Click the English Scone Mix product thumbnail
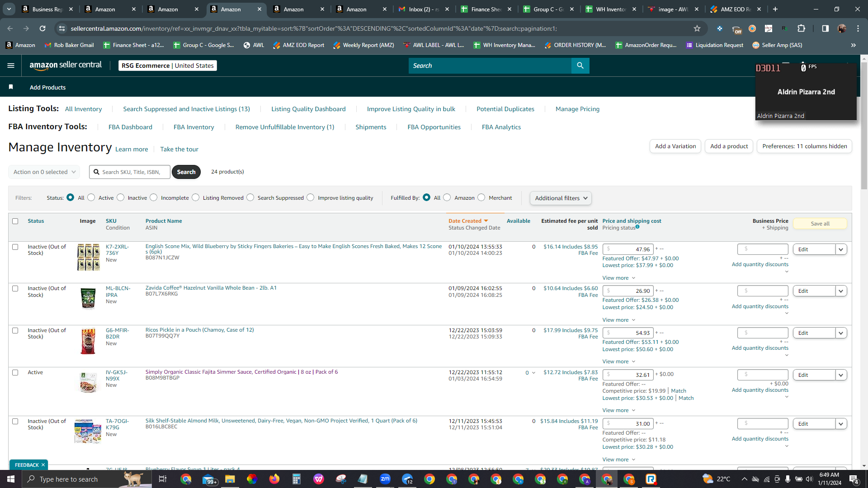 point(88,257)
